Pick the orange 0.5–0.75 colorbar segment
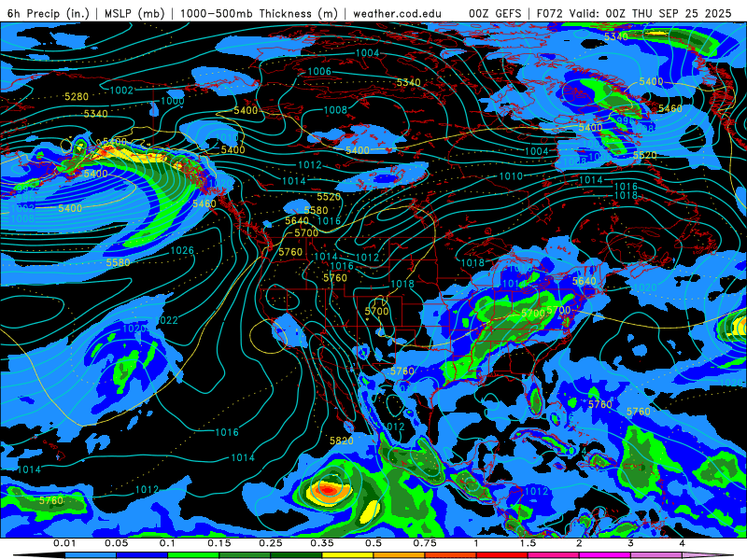This screenshot has width=747, height=560. click(400, 555)
